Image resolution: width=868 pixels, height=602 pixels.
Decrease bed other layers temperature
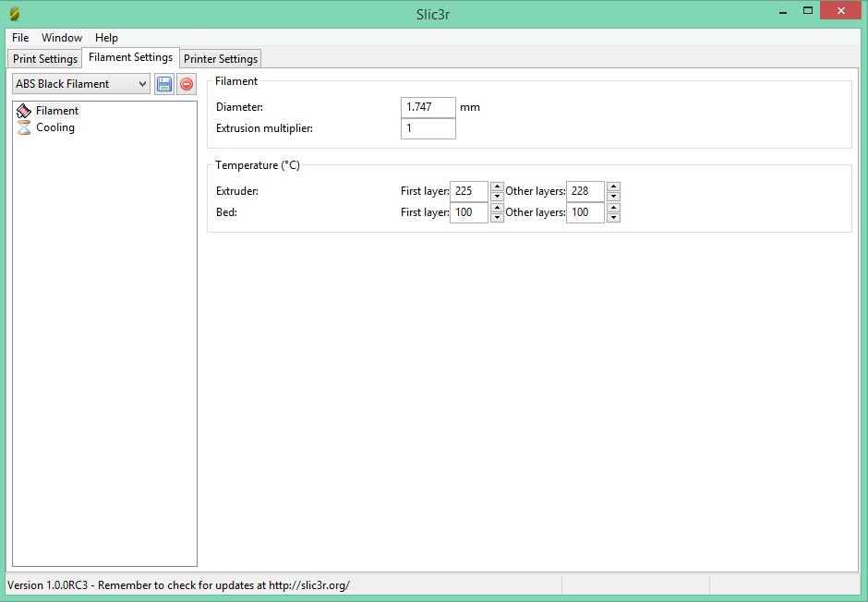coord(613,217)
